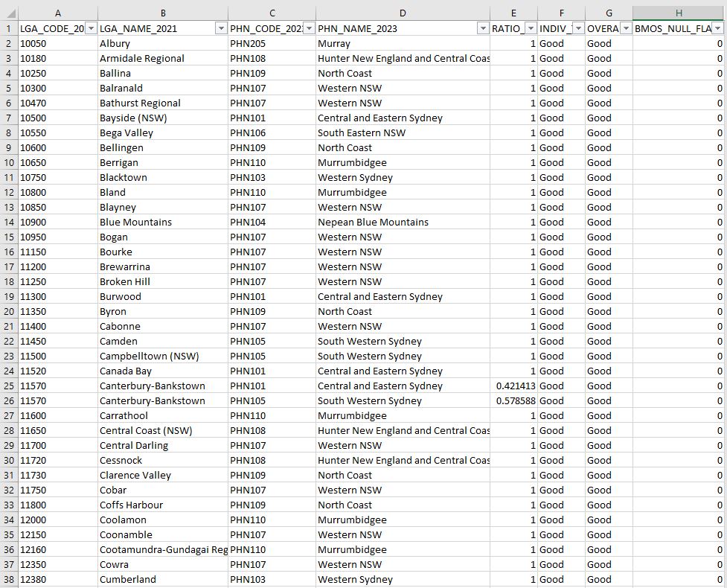Select the cell containing Cootamundra-Gundagai Reg
The image size is (727, 588).
pyautogui.click(x=163, y=549)
